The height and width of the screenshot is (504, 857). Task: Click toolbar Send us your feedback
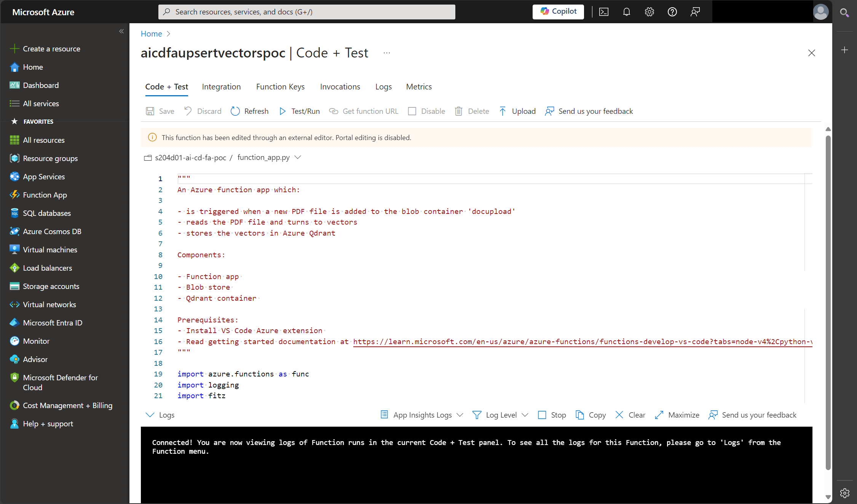589,111
